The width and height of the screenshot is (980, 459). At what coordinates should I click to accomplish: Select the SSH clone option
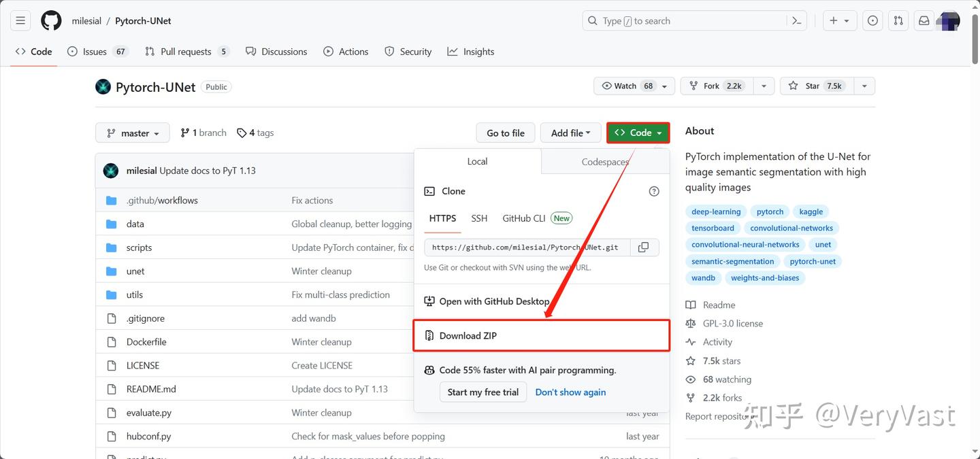479,218
